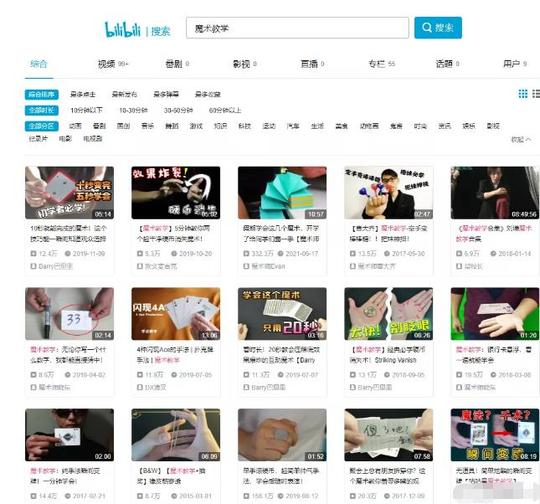Open the 视频 99+ tab
The height and width of the screenshot is (504, 540).
coord(113,64)
